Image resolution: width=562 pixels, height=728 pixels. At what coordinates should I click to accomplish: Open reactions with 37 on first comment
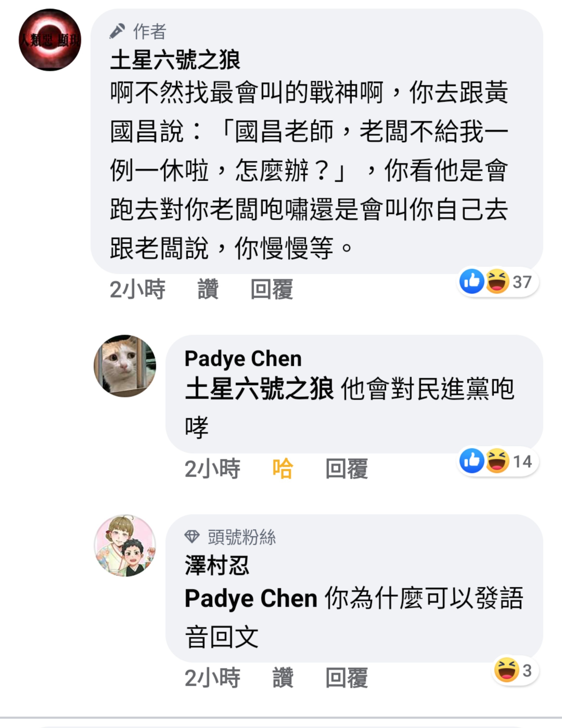coord(498,282)
